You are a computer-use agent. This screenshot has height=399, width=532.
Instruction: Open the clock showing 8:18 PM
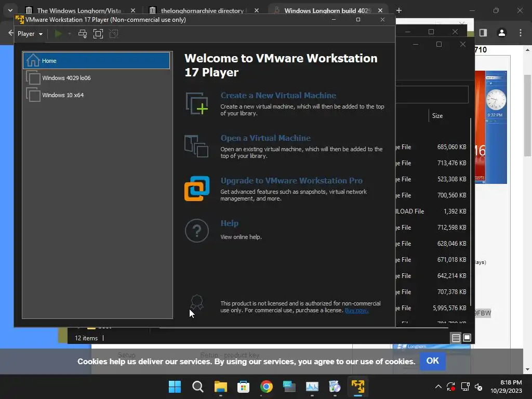tap(506, 387)
